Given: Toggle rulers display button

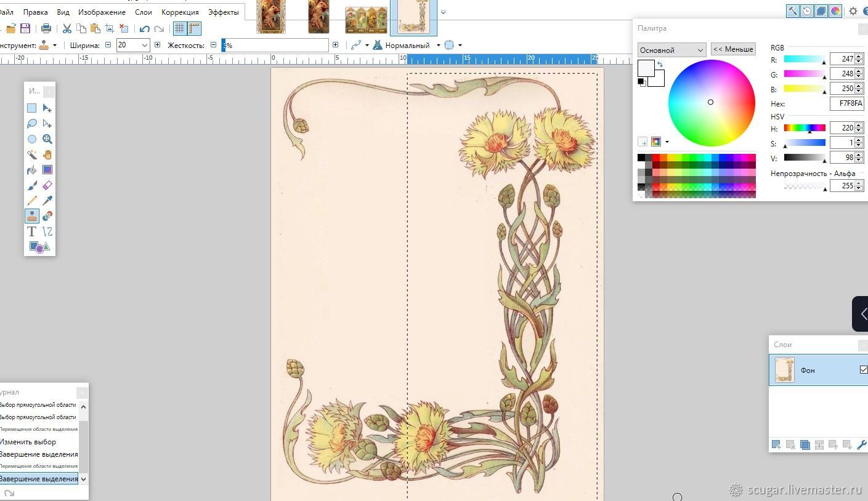Looking at the screenshot, I should 194,28.
